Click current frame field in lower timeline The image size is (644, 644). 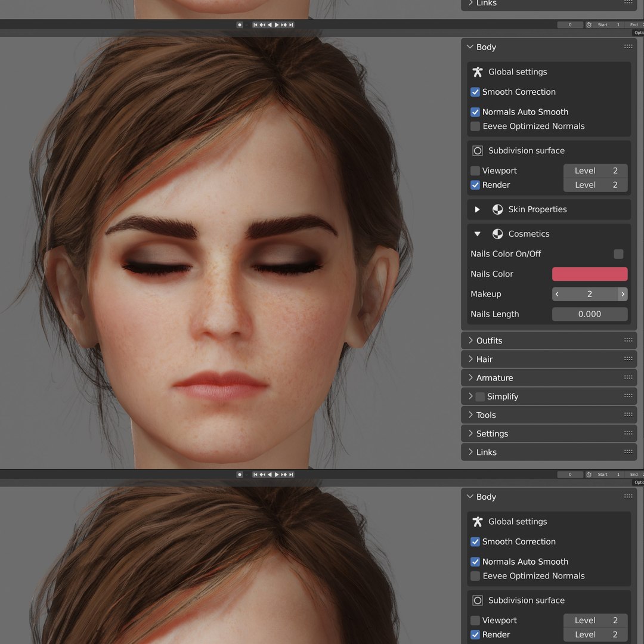(x=569, y=475)
